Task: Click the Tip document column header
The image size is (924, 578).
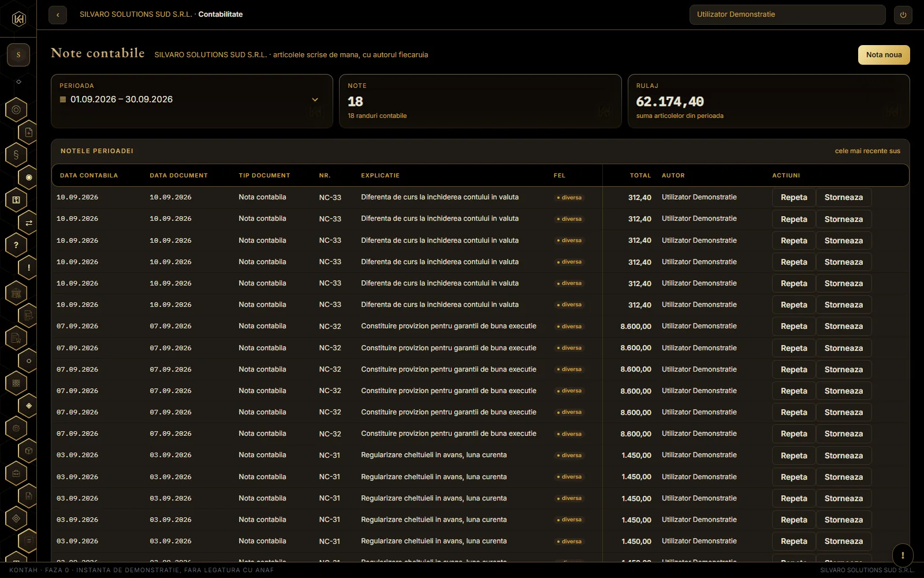Action: [x=264, y=175]
